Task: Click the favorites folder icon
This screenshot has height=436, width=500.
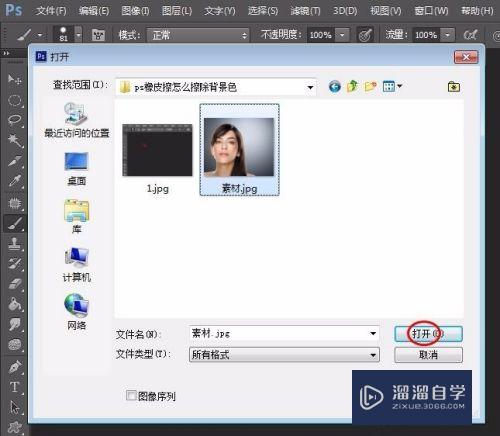Action: point(454,87)
